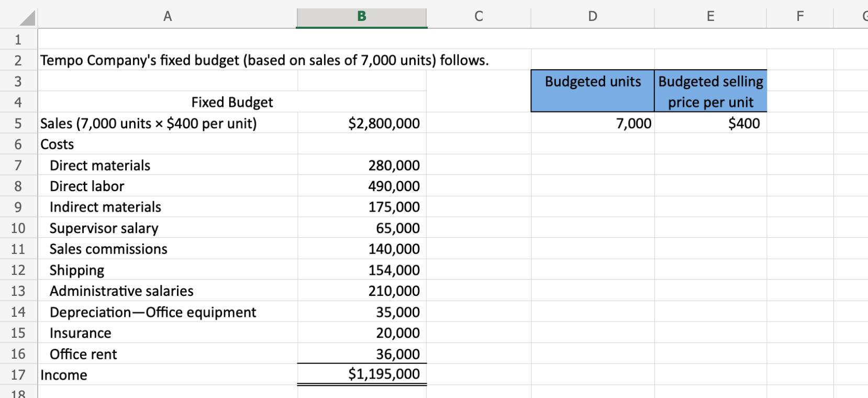
Task: Select row 2 header
Action: (18, 60)
